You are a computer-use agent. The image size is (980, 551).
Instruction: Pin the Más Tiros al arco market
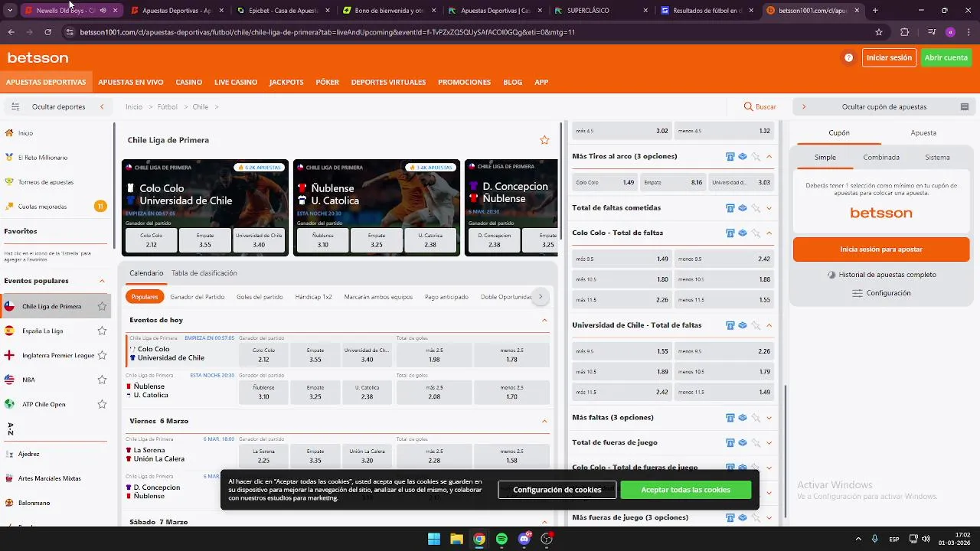pyautogui.click(x=756, y=156)
